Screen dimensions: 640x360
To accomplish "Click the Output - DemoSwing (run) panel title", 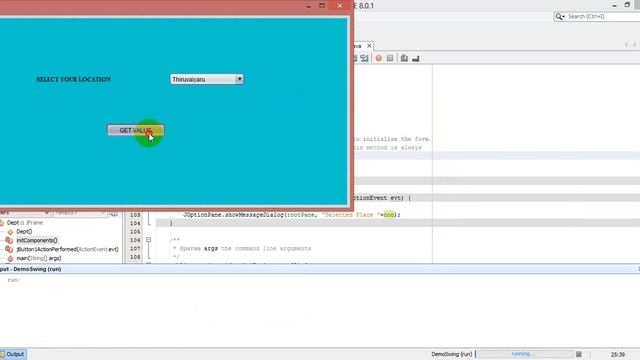I will point(31,269).
